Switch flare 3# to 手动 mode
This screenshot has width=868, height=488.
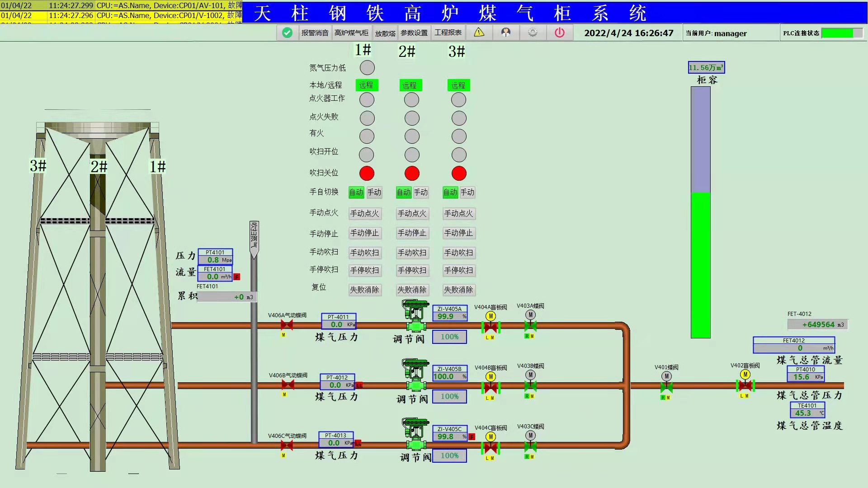tap(467, 192)
